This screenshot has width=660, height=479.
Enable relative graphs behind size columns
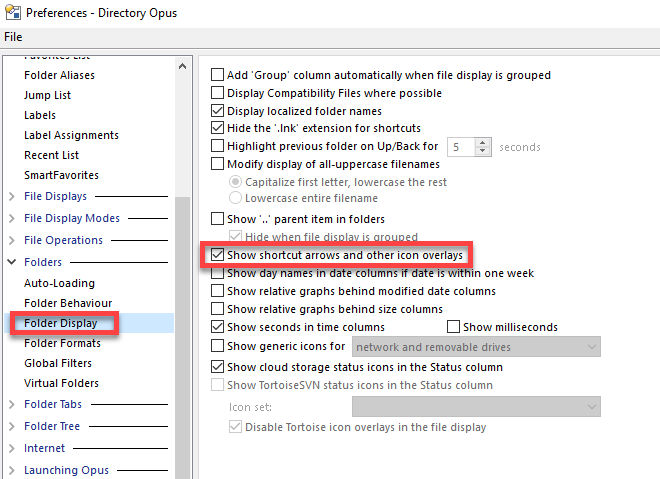(217, 309)
